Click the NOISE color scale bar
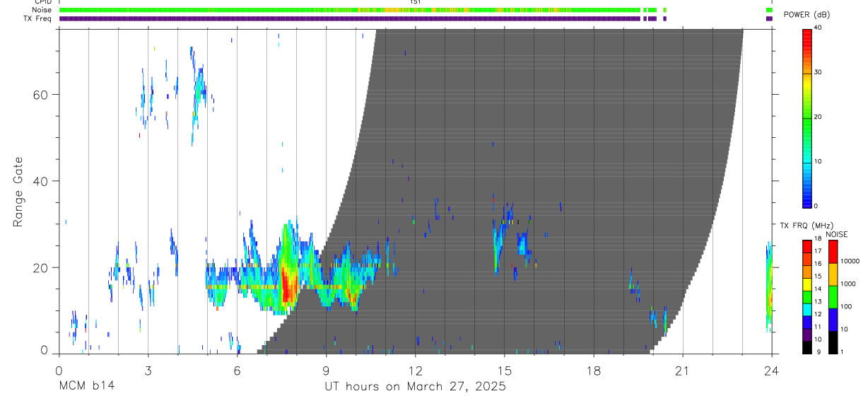This screenshot has height=401, width=868. pyautogui.click(x=833, y=296)
